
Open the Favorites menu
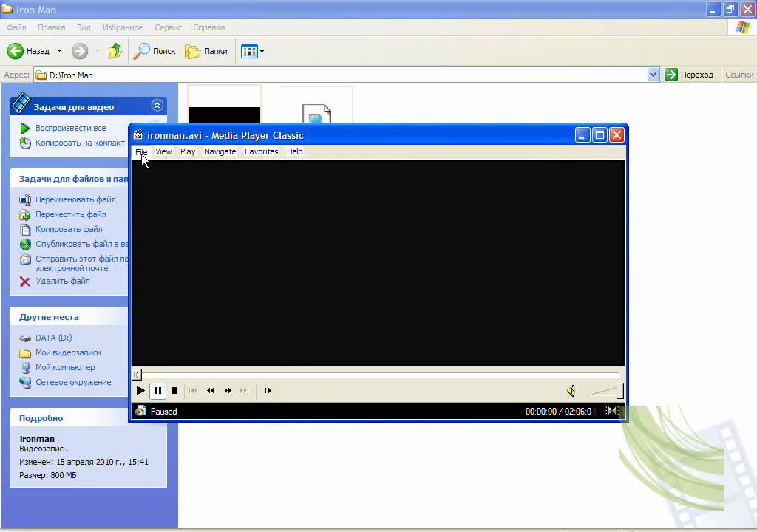(x=261, y=151)
